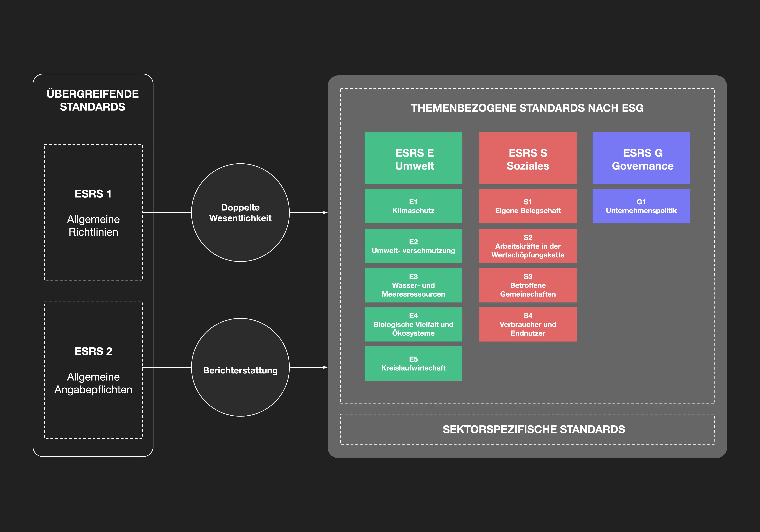Select E3 Wasser- und Meeresressourcen tile
The image size is (760, 532).
pyautogui.click(x=413, y=285)
